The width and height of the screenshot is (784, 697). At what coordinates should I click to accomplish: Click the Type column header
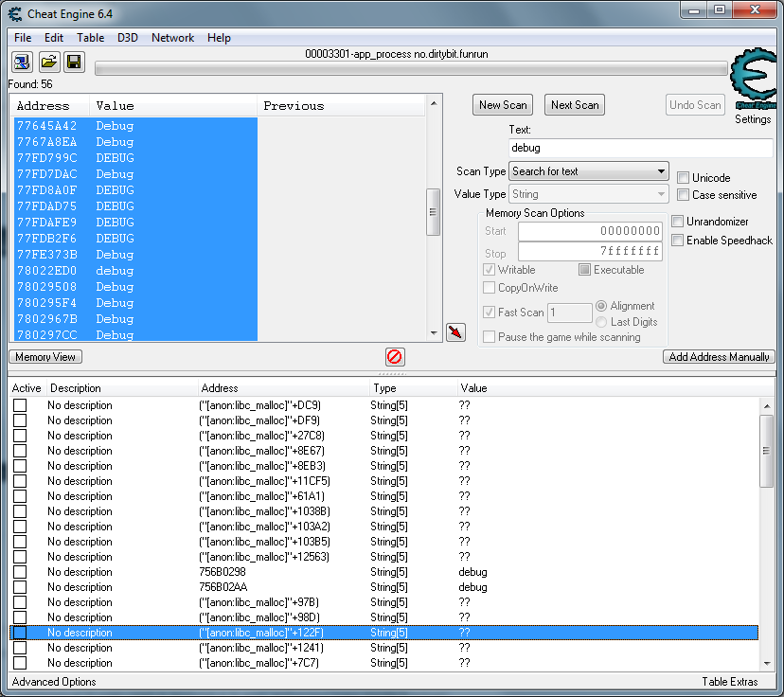point(413,388)
